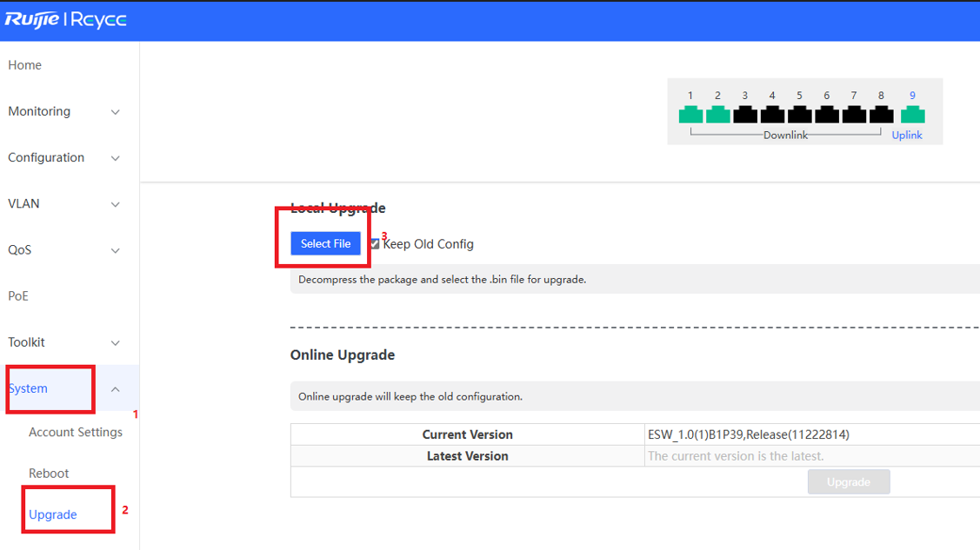Open the QoS menu item
980x550 pixels.
pos(19,249)
